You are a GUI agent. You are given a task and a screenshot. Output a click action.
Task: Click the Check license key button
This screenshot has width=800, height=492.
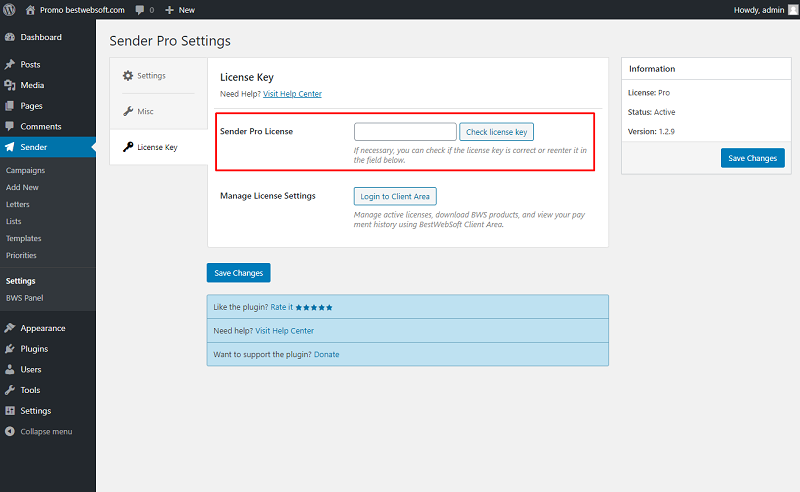496,132
